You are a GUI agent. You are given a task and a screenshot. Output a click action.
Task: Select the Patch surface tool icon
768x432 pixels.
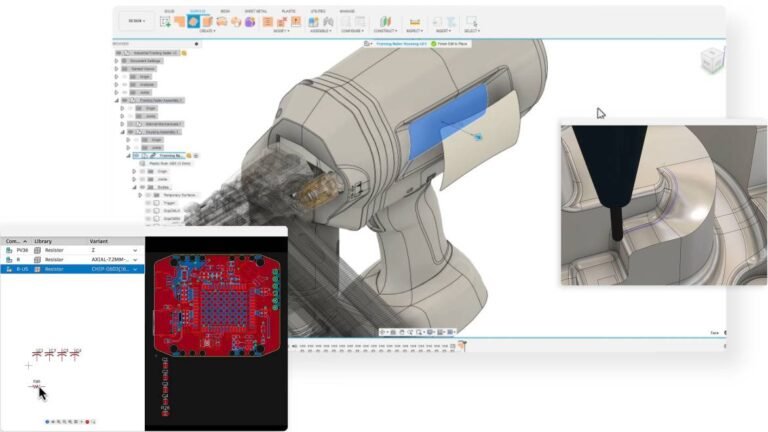236,22
